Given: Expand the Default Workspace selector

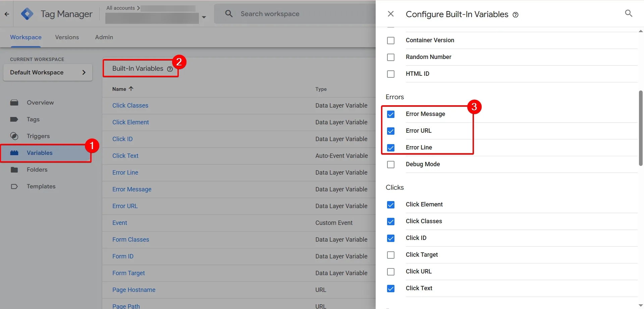Looking at the screenshot, I should [48, 72].
